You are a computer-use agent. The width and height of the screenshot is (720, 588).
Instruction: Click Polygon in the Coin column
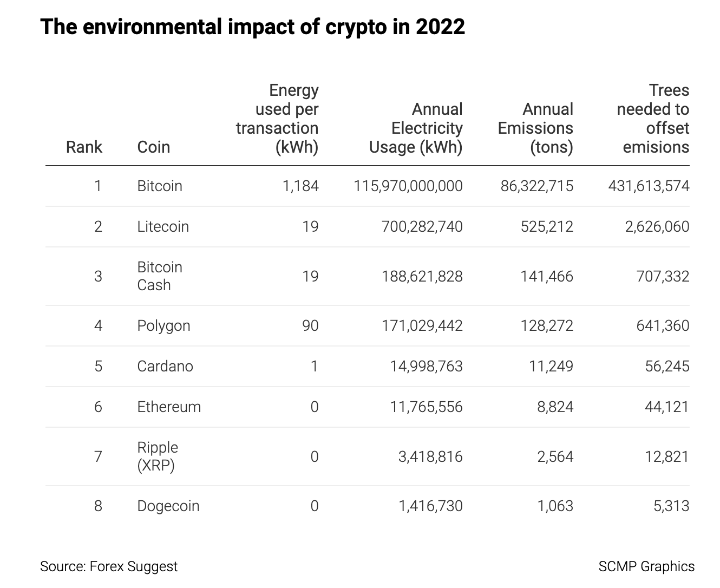pyautogui.click(x=163, y=325)
